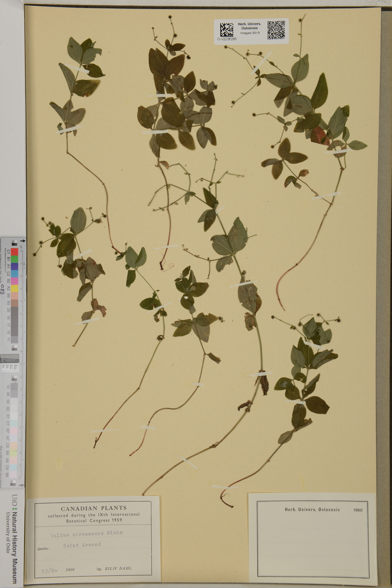Click the 'CANADIAN PLANTS' heading
This screenshot has height=588, width=392.
[x=94, y=508]
